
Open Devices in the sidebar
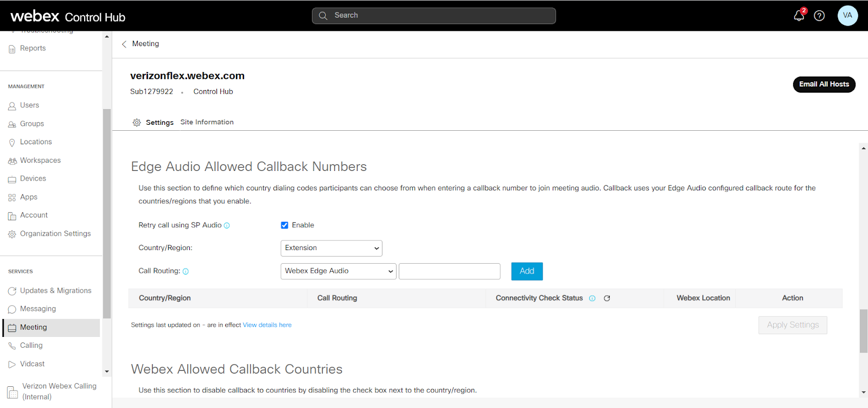tap(33, 178)
